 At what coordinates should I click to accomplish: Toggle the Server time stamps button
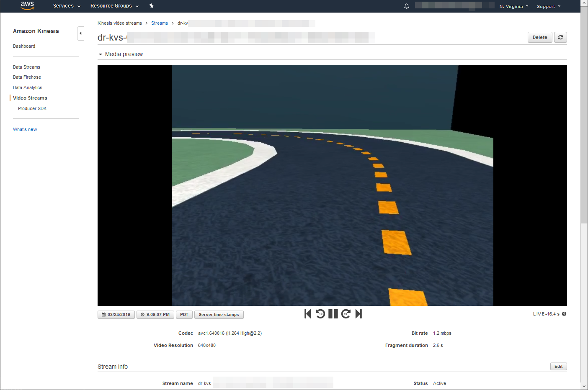(x=219, y=315)
